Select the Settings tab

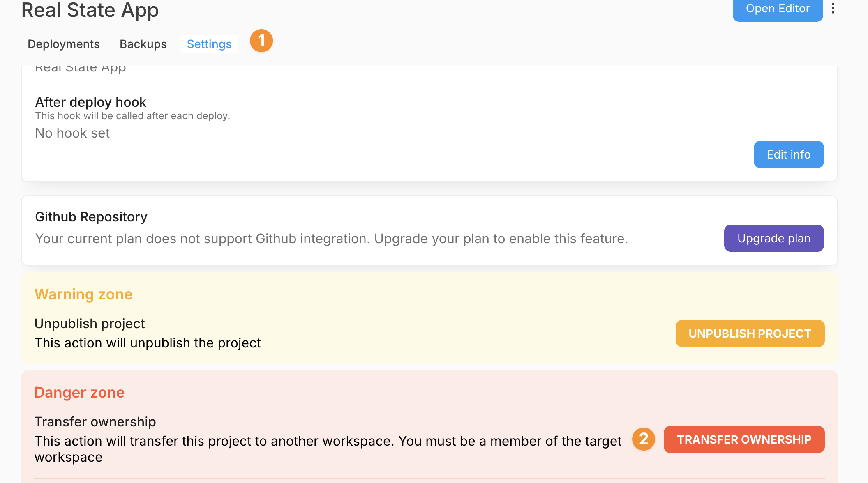click(x=209, y=44)
